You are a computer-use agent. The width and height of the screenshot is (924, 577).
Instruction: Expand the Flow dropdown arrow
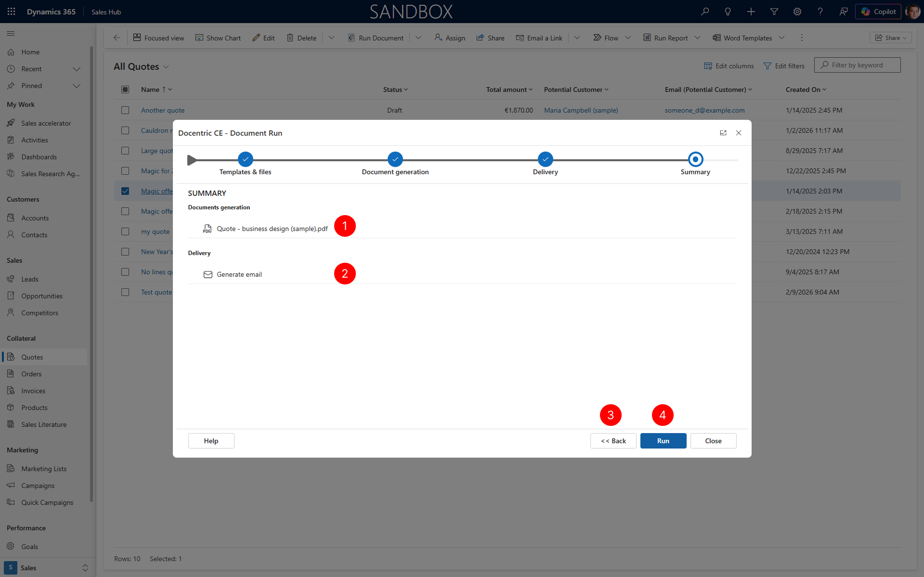(x=628, y=38)
